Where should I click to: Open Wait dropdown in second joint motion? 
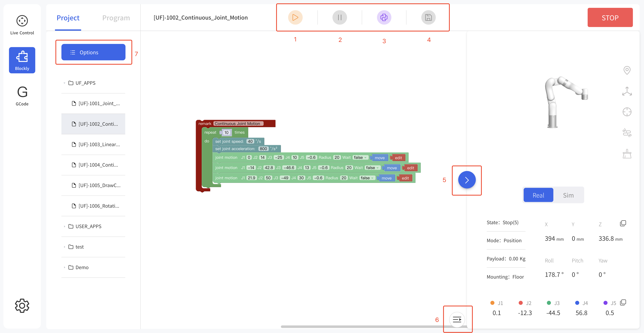[372, 168]
